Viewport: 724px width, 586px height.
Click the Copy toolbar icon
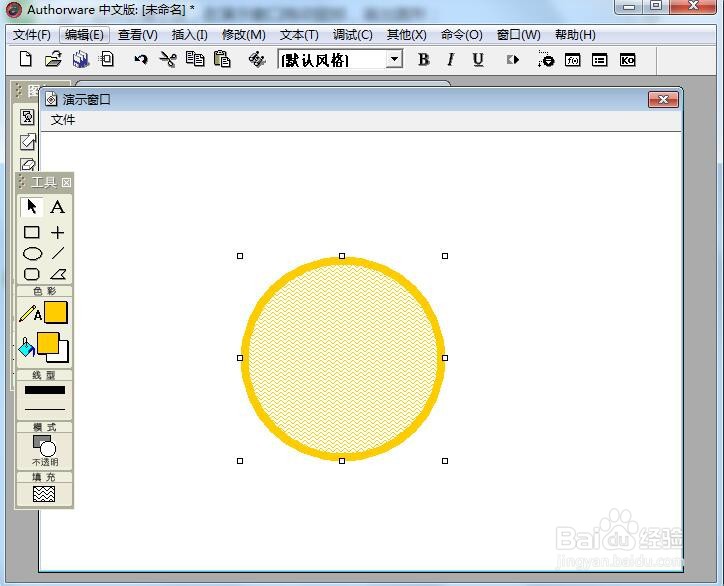[195, 59]
